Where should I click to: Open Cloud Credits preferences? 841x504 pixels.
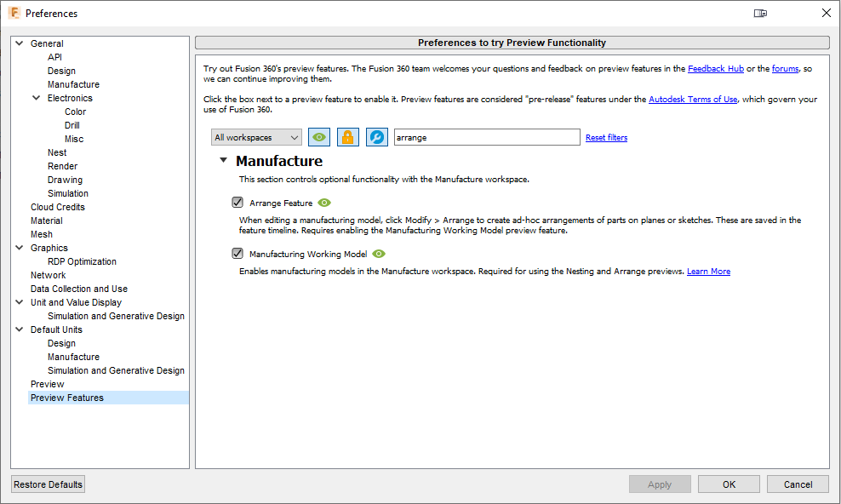pos(57,207)
